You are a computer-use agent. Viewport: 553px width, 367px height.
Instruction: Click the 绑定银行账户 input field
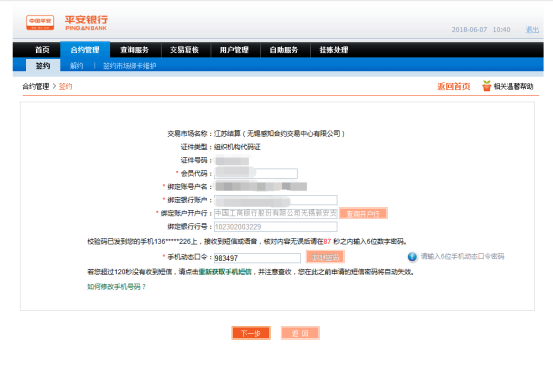pyautogui.click(x=276, y=200)
